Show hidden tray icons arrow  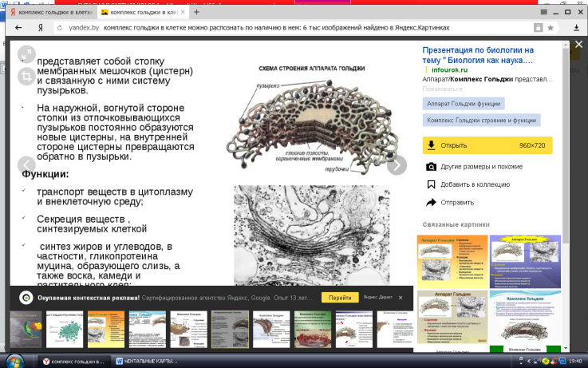coord(529,362)
